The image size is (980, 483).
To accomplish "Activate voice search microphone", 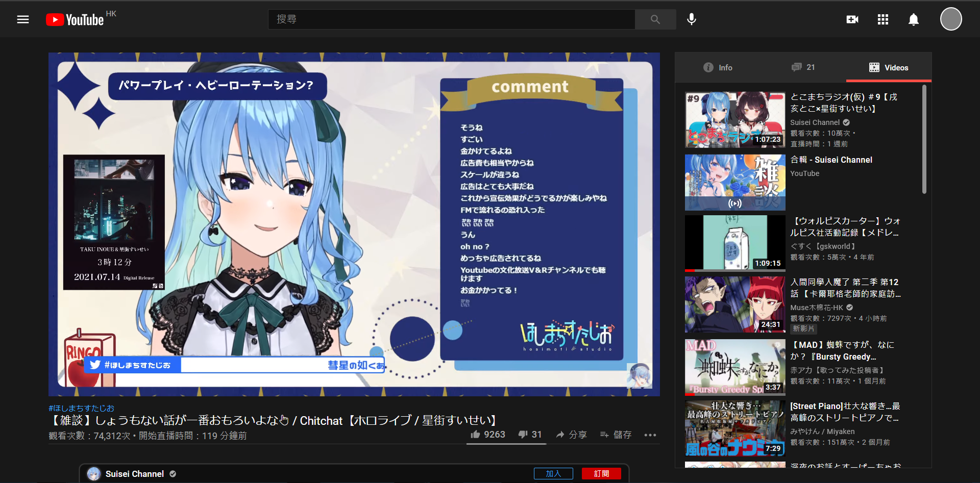I will (691, 19).
